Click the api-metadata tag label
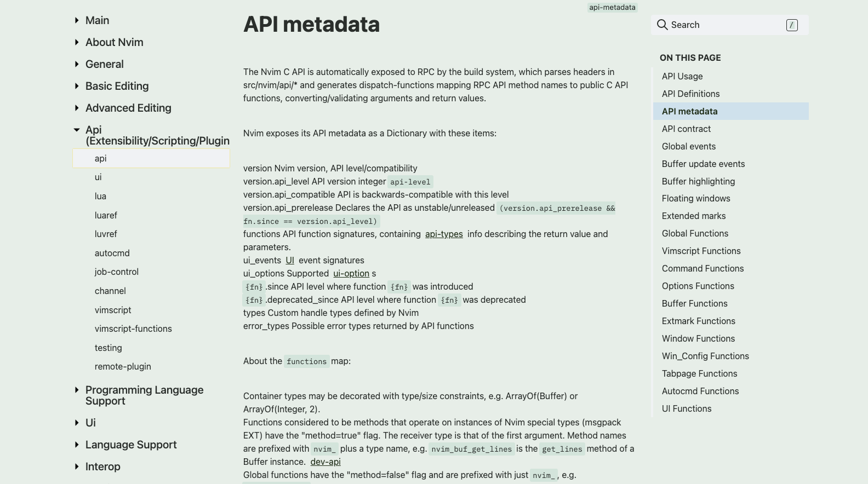This screenshot has width=868, height=484. (x=612, y=7)
